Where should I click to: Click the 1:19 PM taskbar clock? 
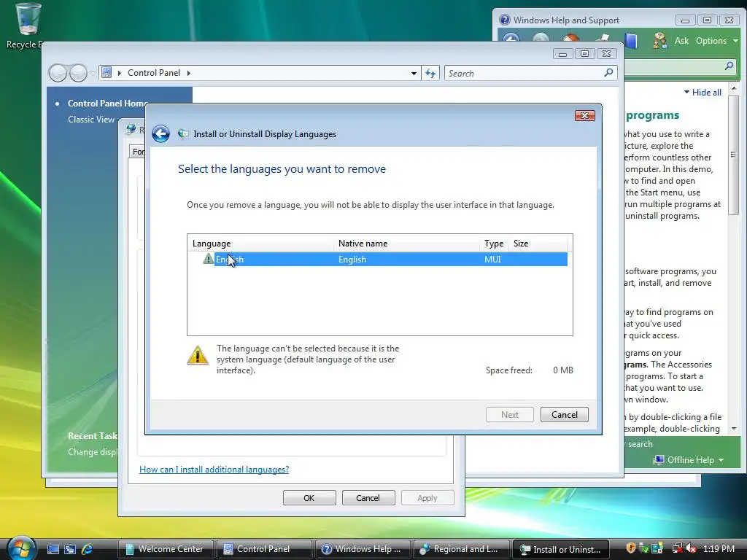click(x=719, y=548)
